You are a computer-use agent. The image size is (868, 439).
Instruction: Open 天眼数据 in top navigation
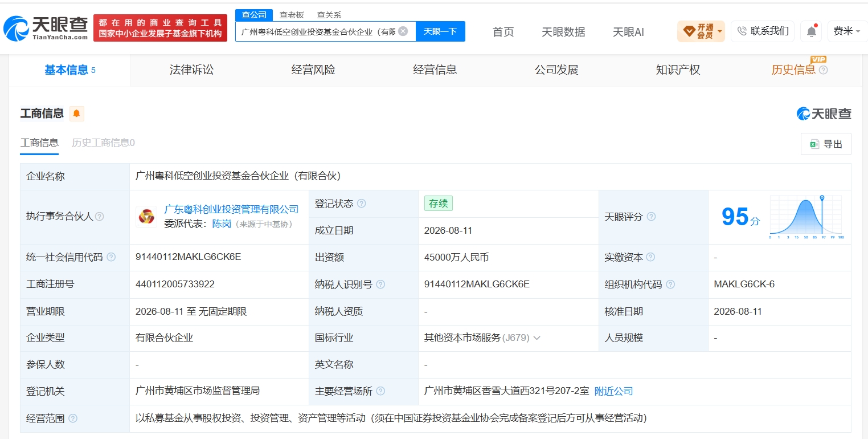(563, 32)
